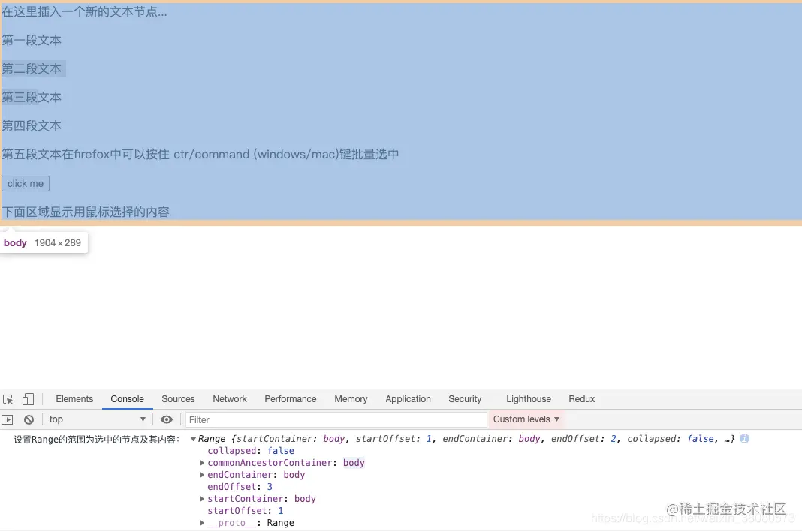This screenshot has width=802, height=532.
Task: Open the Memory tab
Action: click(351, 399)
